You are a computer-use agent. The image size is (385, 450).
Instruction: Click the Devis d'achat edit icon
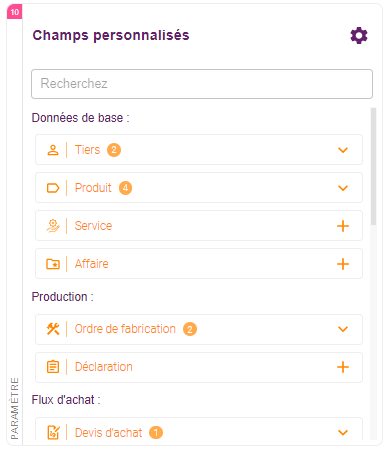pos(53,433)
